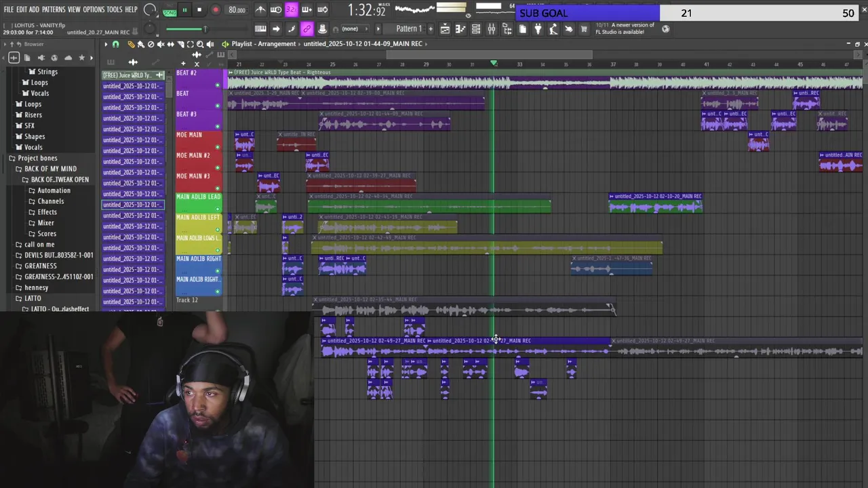
Task: Mute the BEAT #2 track via green dot
Action: click(x=218, y=85)
